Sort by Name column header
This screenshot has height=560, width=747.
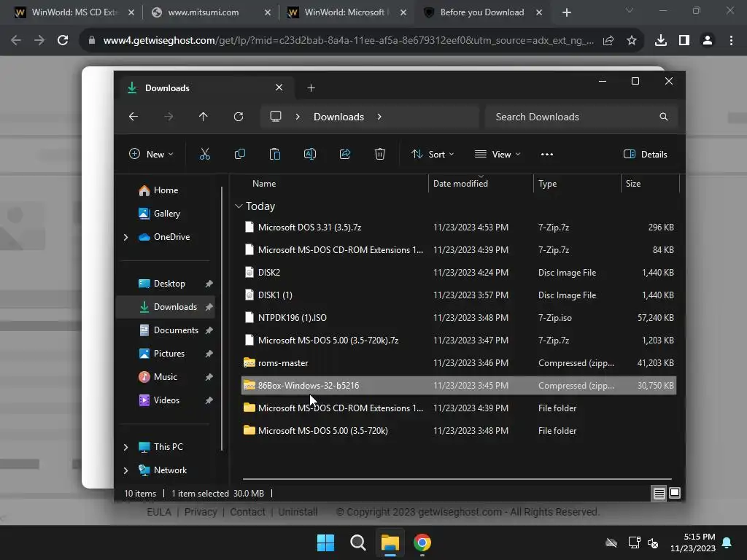(x=264, y=183)
